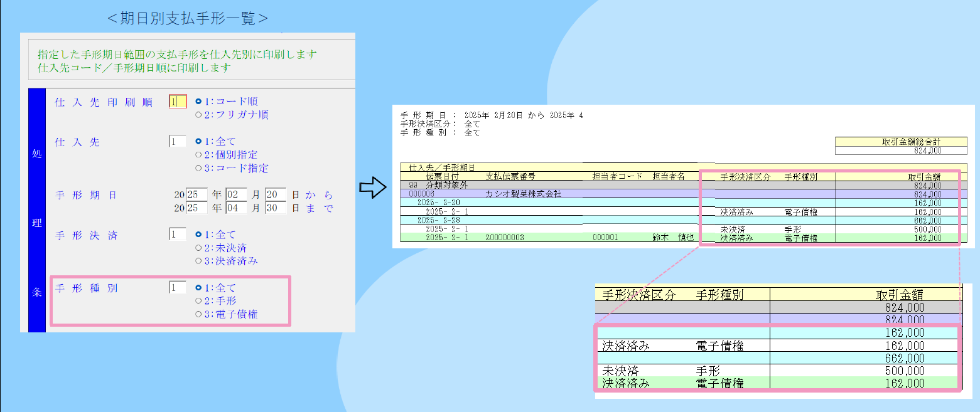Image resolution: width=980 pixels, height=412 pixels.
Task: Click the 手形期日 end day field 30
Action: point(276,208)
